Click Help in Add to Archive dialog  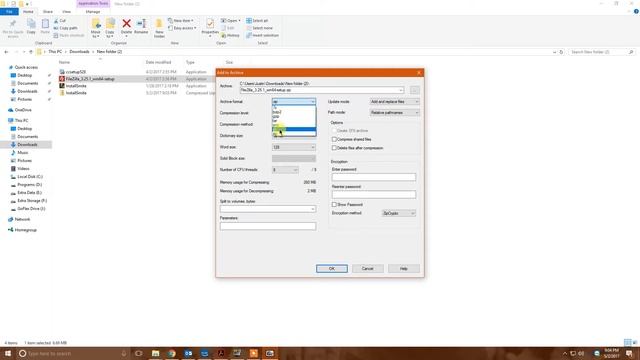click(404, 269)
